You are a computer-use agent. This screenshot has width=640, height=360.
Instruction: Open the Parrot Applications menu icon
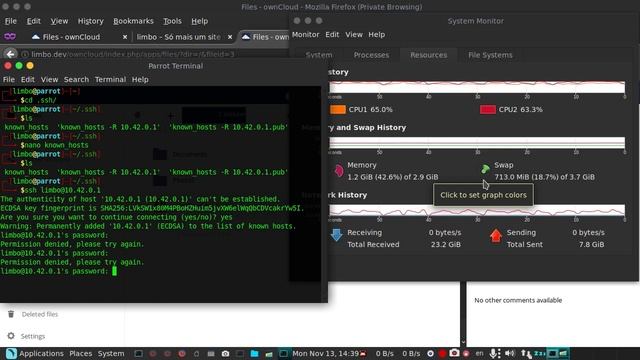[x=11, y=353]
